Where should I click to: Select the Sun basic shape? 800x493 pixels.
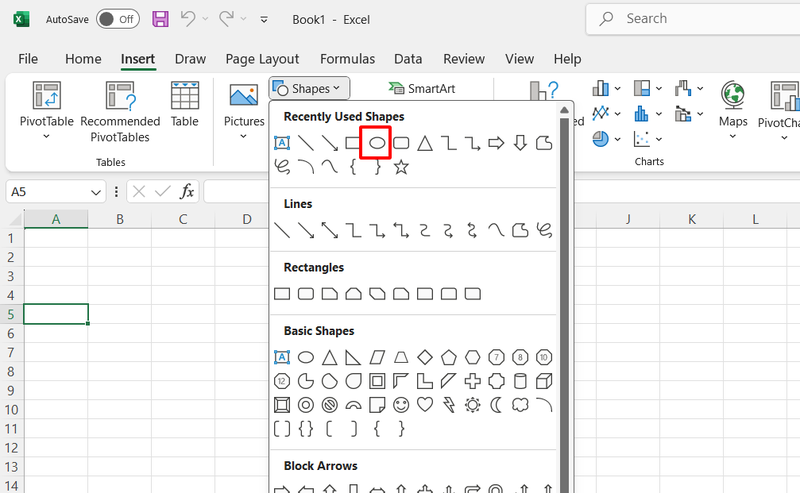pos(472,405)
